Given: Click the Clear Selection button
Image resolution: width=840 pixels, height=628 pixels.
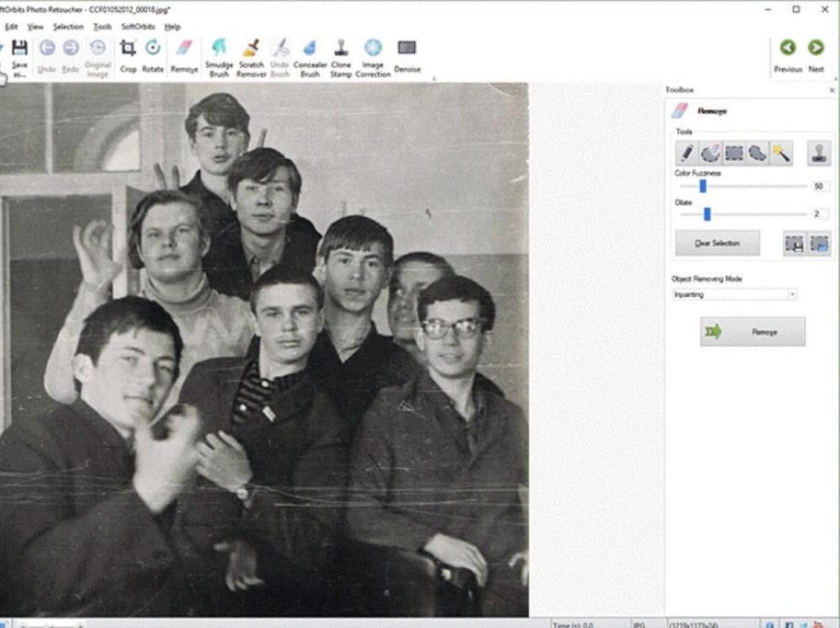Looking at the screenshot, I should 717,243.
